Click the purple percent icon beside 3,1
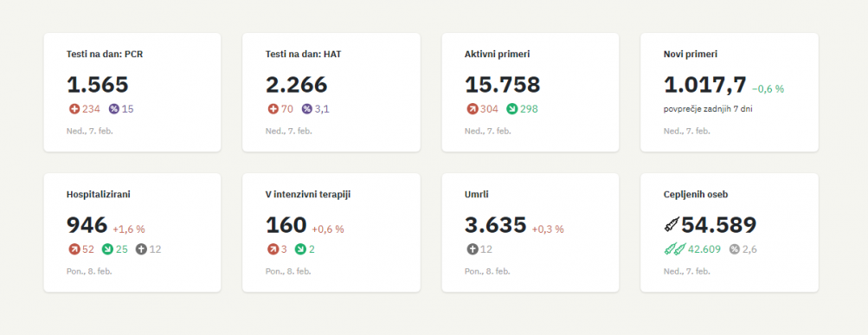The image size is (868, 335). pyautogui.click(x=307, y=109)
